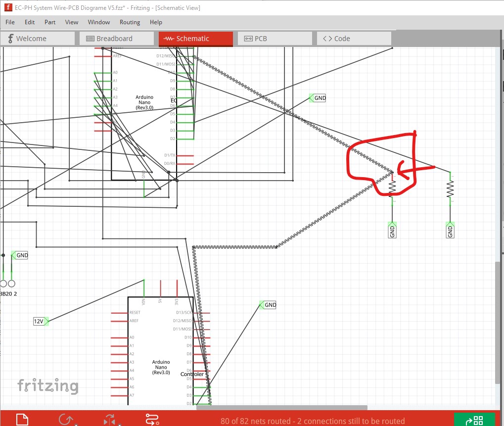Select the GND label at left edge

[x=20, y=255]
